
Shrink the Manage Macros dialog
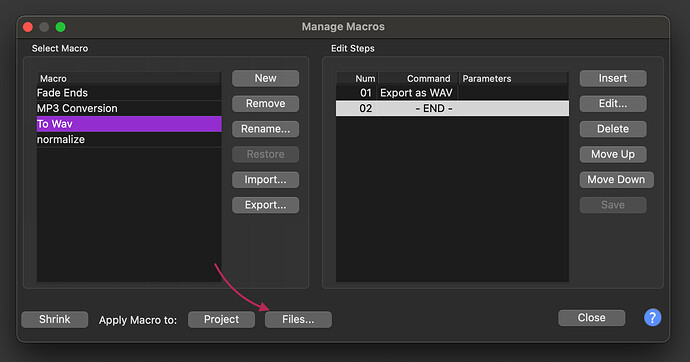(x=55, y=319)
